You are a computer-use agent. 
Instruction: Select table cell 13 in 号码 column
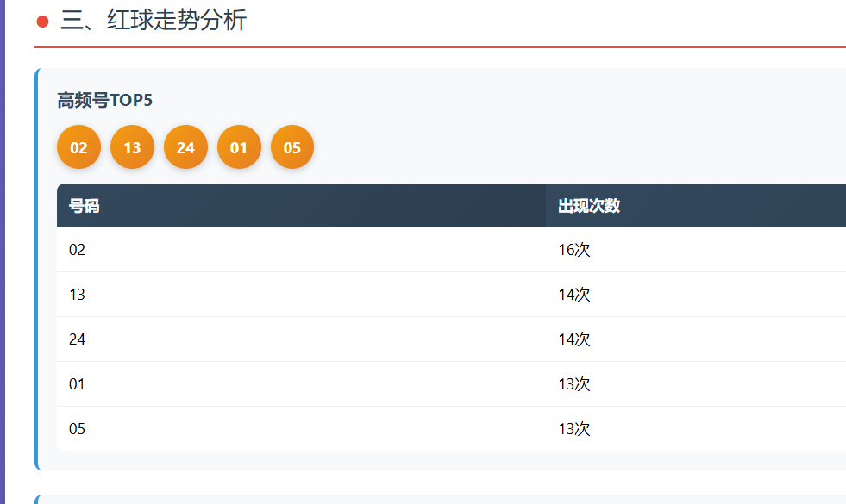78,295
